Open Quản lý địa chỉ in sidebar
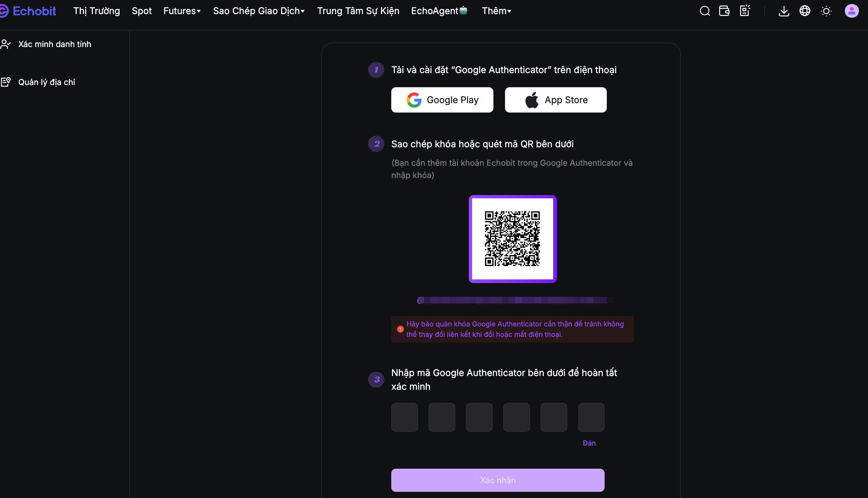This screenshot has width=868, height=498. tap(47, 82)
